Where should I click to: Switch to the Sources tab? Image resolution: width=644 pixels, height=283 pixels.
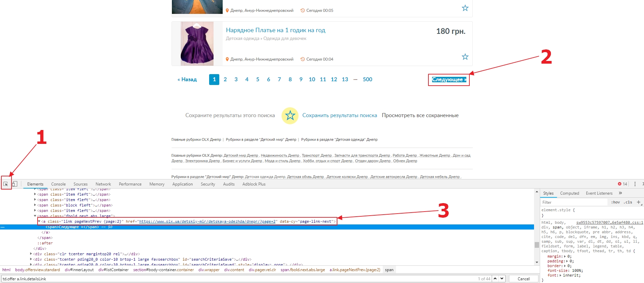coord(81,184)
